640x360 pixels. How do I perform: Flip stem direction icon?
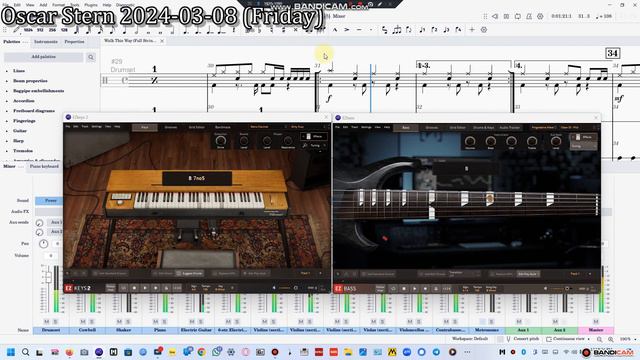[x=409, y=30]
